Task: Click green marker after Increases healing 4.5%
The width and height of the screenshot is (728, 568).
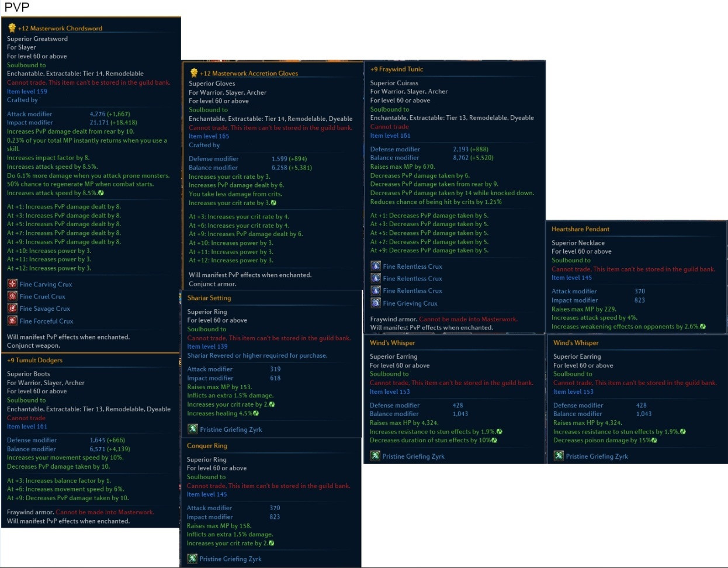Action: click(256, 413)
